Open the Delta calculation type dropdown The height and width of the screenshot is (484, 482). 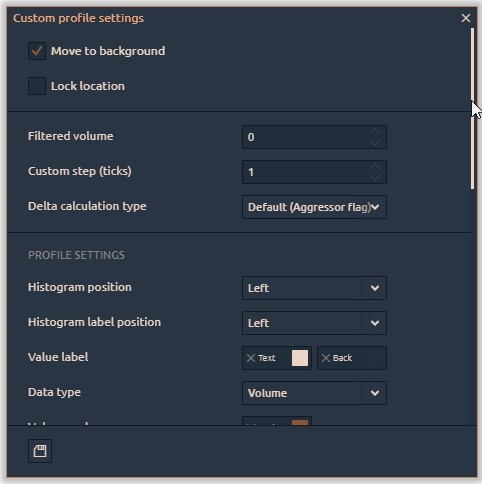(314, 207)
